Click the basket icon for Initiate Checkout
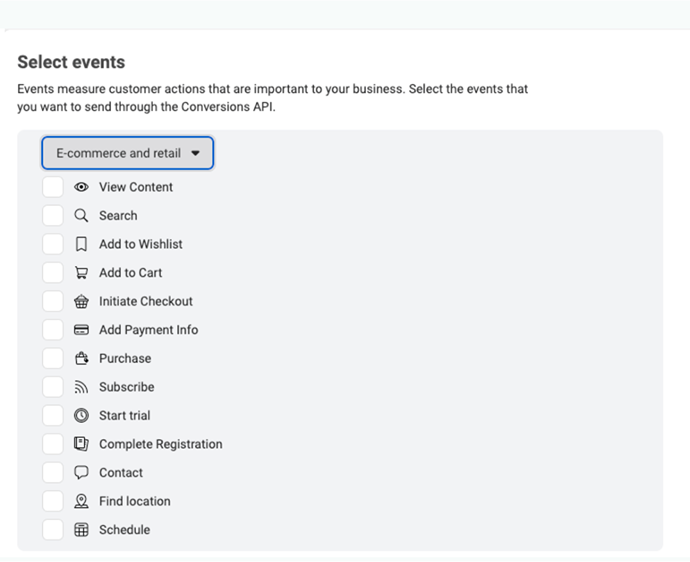690x562 pixels. [81, 301]
